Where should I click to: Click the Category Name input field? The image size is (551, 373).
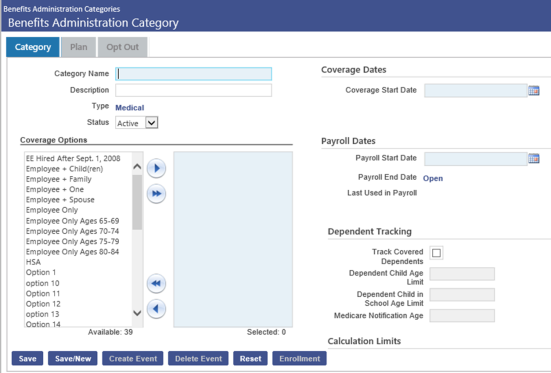(x=194, y=74)
